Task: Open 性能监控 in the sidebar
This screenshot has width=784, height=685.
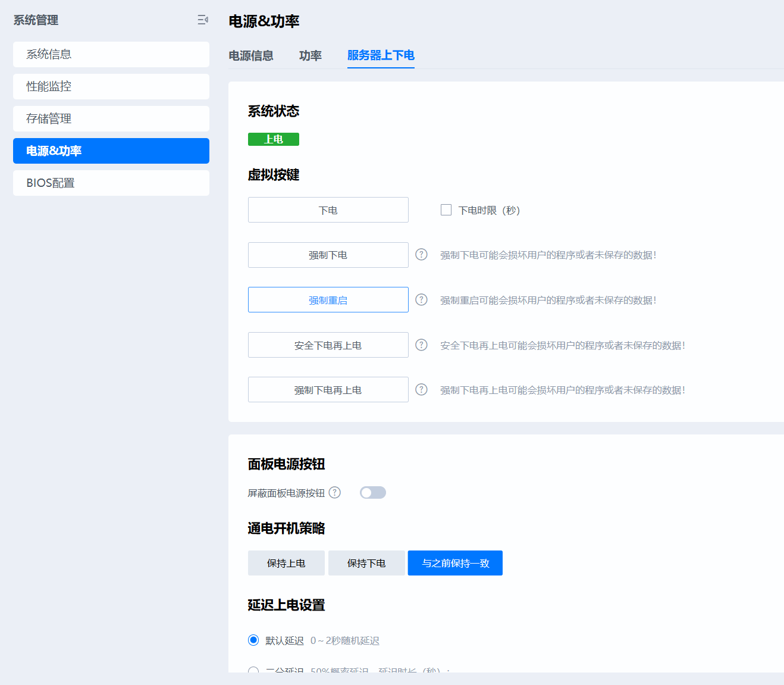Action: [111, 86]
